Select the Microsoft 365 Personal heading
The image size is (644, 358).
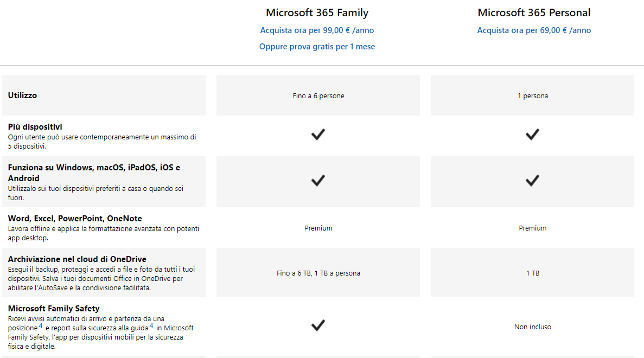[534, 12]
